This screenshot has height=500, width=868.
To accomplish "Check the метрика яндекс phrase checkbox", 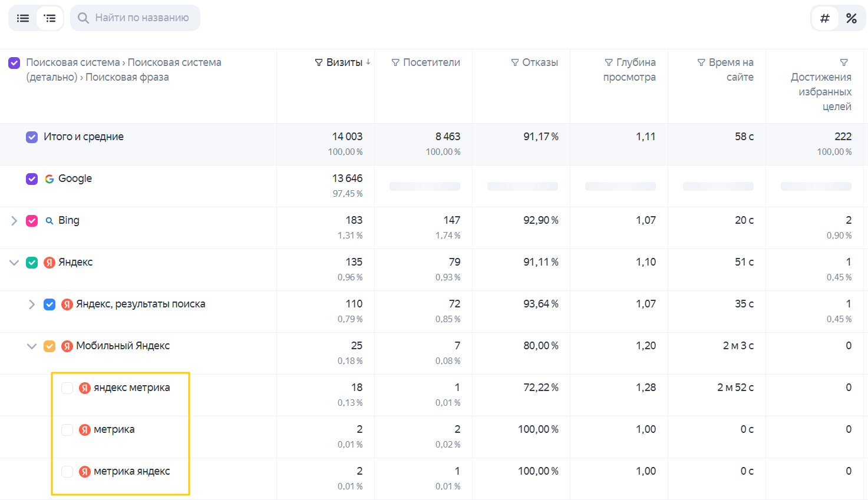I will pyautogui.click(x=67, y=472).
